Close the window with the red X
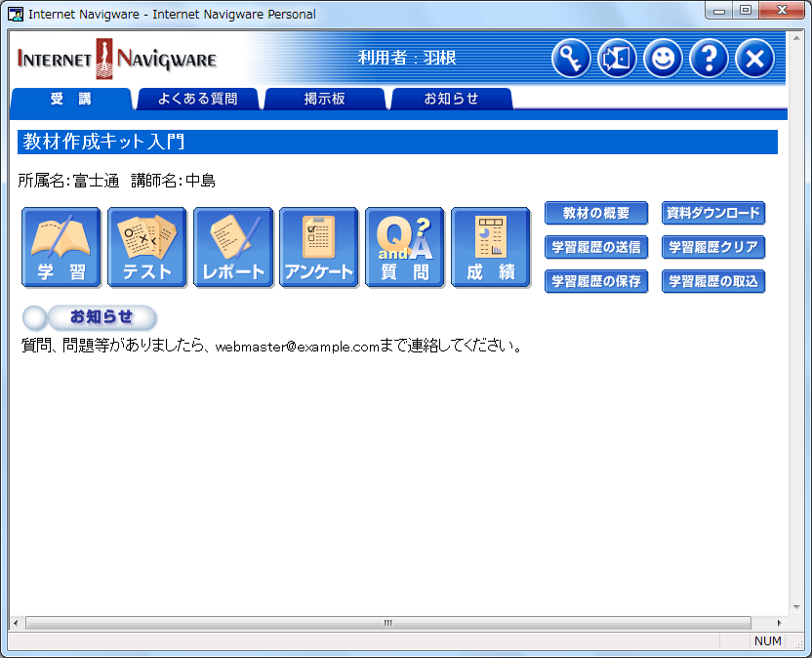Screen dimensions: 812x658 [782, 11]
